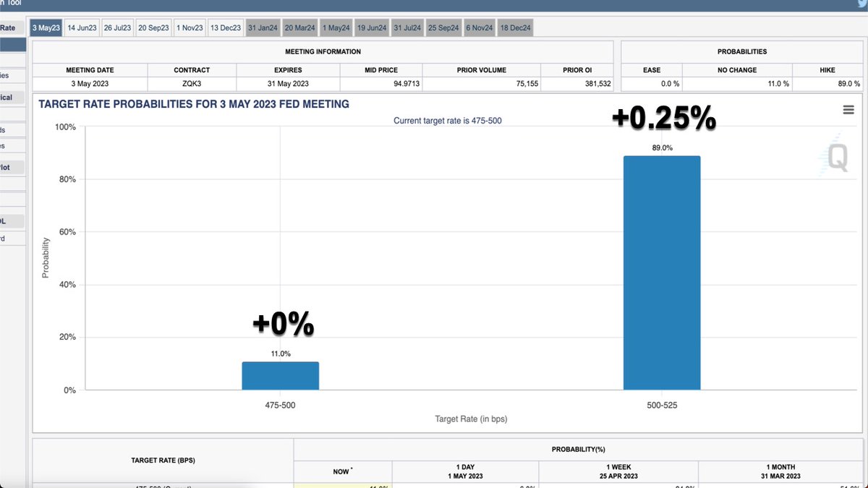Click the PROBABILITIES section header
The image size is (868, 488).
(742, 52)
